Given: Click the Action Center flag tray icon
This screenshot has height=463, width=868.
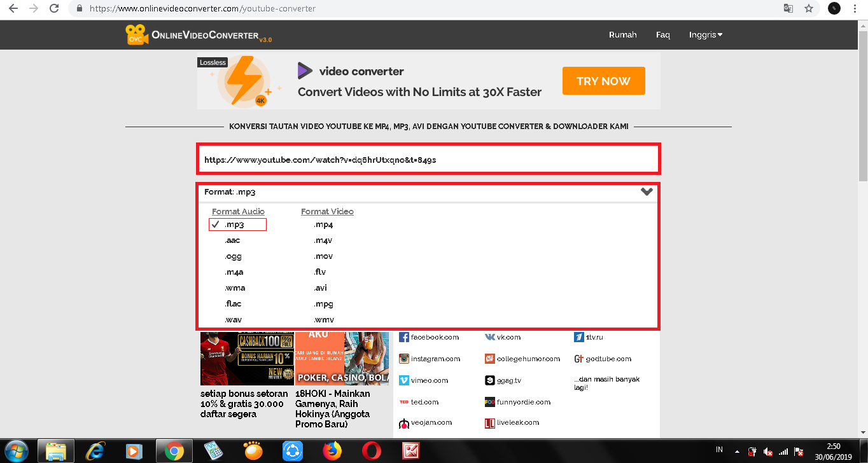Looking at the screenshot, I should pyautogui.click(x=799, y=452).
